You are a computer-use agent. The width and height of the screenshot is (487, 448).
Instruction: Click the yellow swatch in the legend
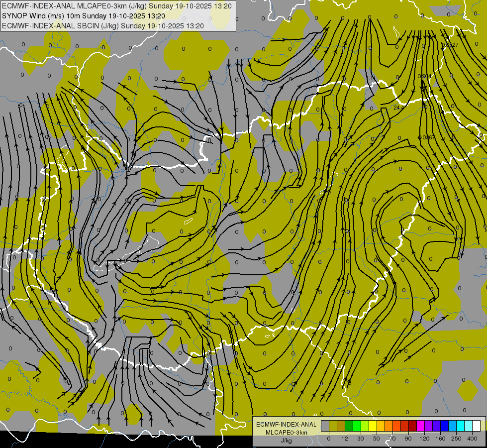click(373, 426)
